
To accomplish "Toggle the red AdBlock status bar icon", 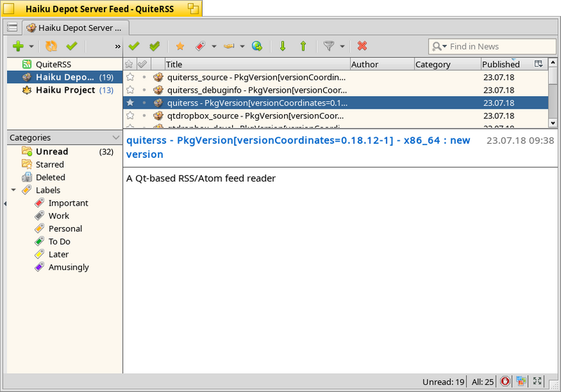I will pos(505,381).
